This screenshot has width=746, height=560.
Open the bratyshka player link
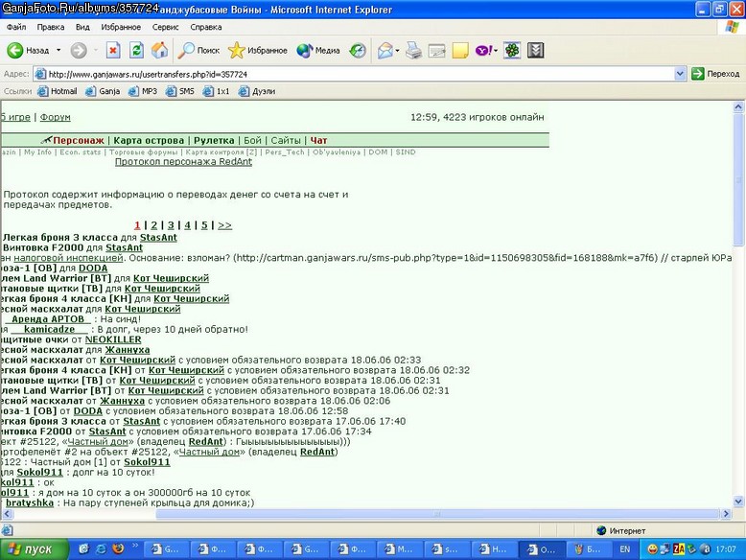(30, 502)
